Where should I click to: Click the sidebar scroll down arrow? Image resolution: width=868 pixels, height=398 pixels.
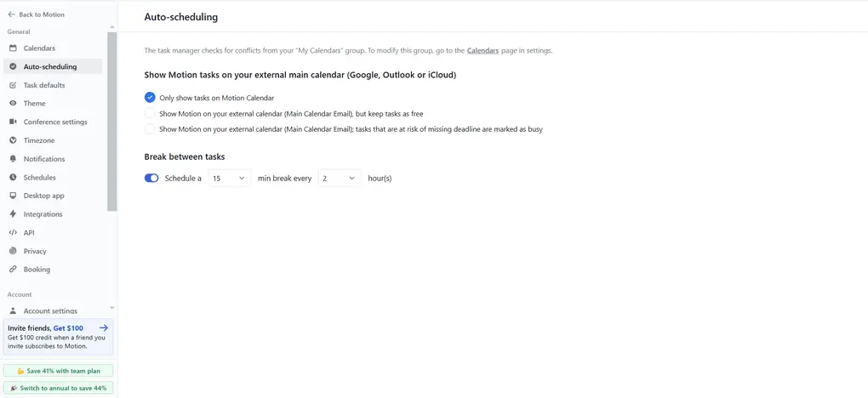click(111, 308)
